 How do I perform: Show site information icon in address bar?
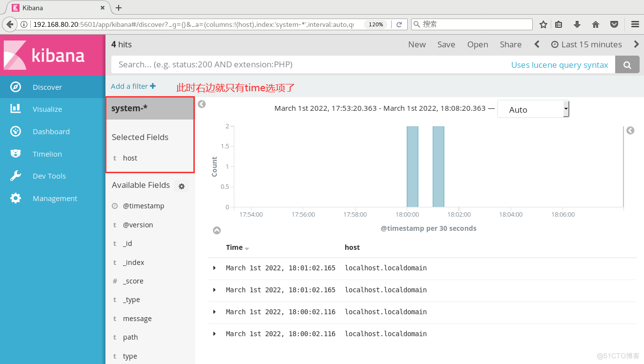24,24
